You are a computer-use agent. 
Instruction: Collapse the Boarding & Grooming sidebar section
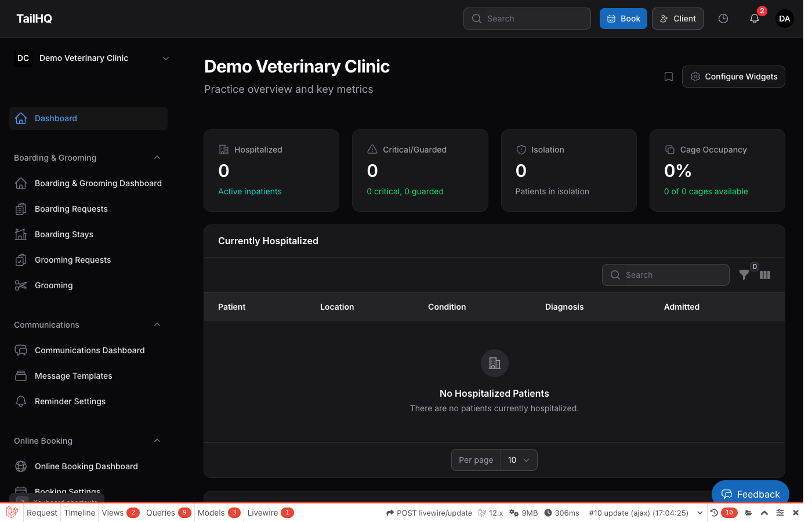pos(157,157)
